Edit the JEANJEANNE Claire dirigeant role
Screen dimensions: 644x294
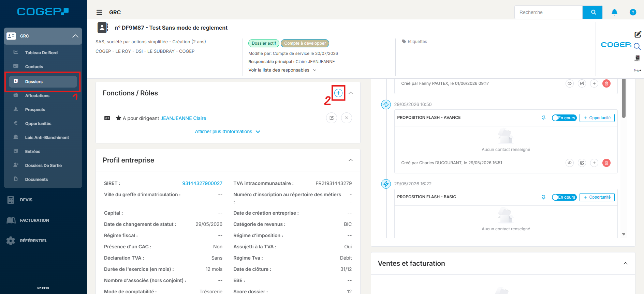click(x=332, y=118)
